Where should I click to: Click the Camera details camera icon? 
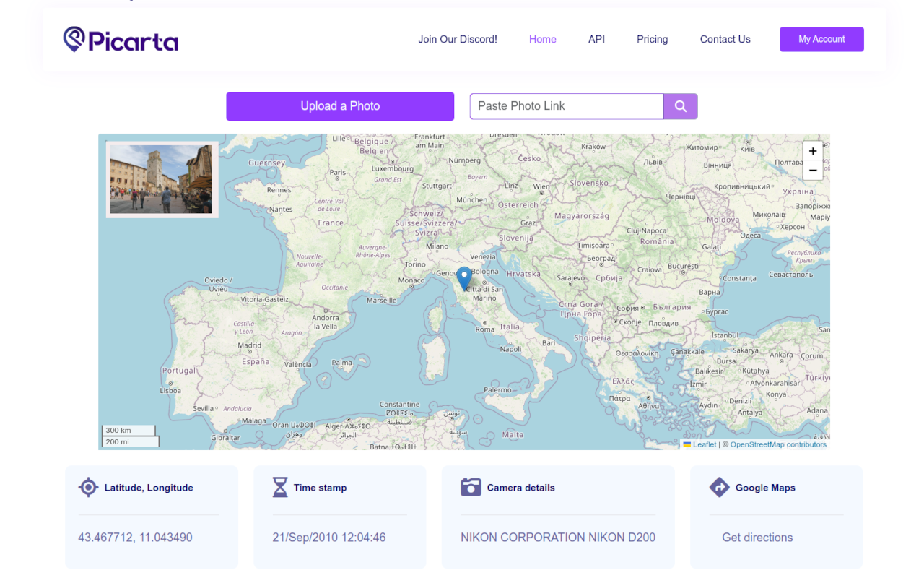click(471, 487)
